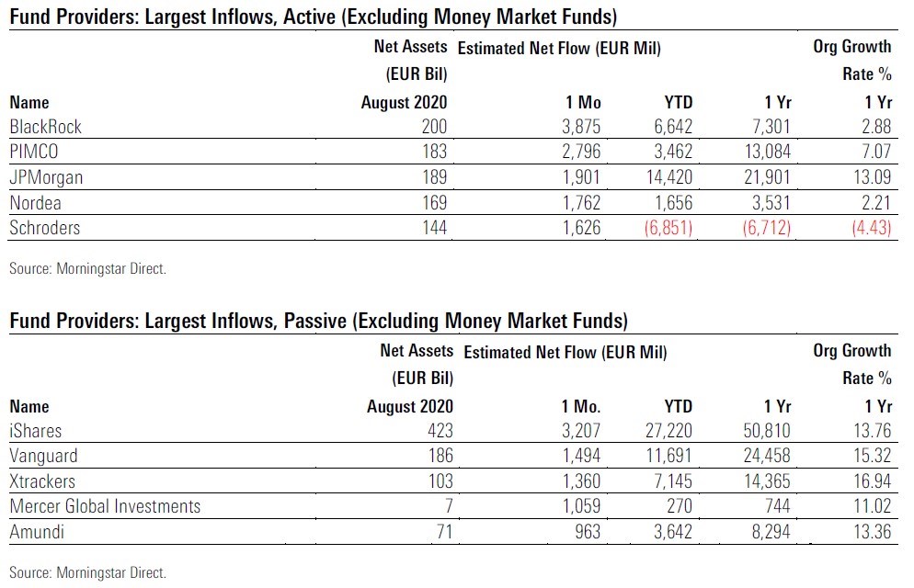
Task: Select the Amundi provider name
Action: pos(36,531)
